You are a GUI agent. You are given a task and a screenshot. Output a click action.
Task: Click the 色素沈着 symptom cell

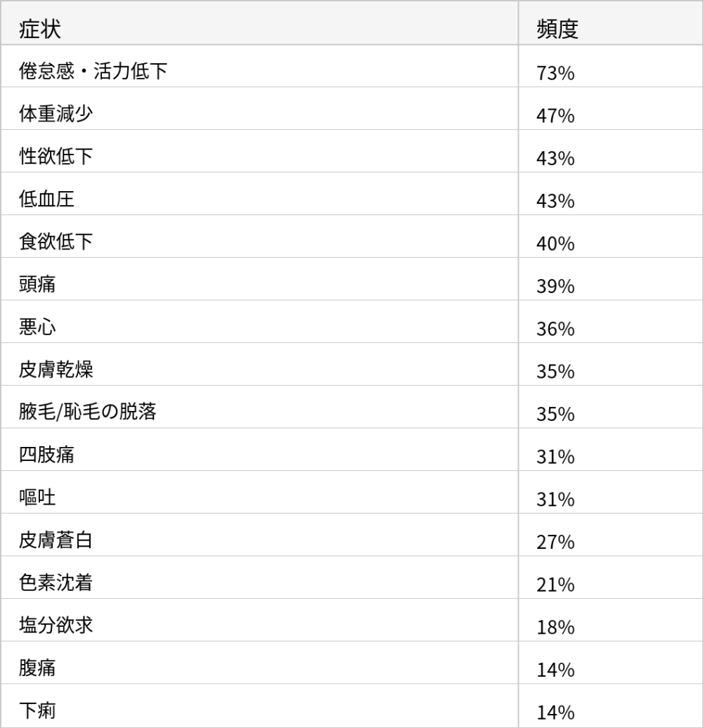[x=56, y=583]
